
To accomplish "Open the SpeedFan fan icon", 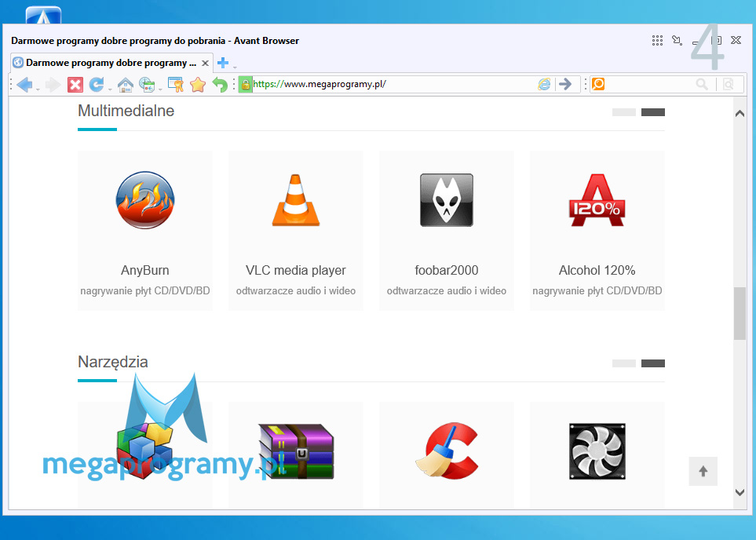I will 597,451.
